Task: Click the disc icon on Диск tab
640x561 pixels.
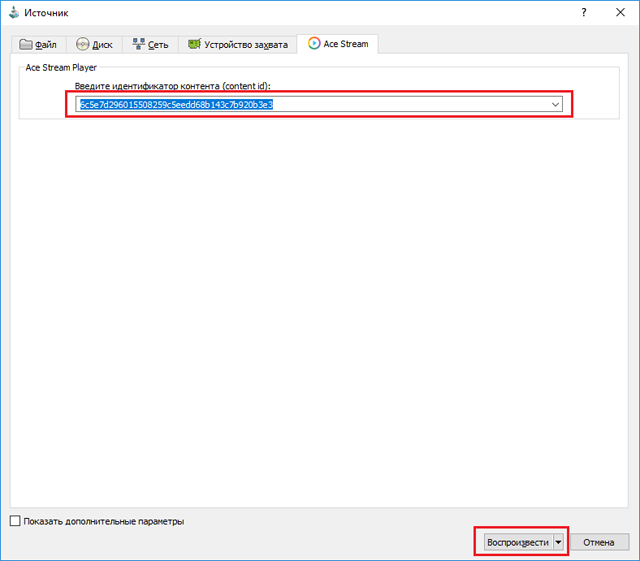Action: tap(82, 44)
